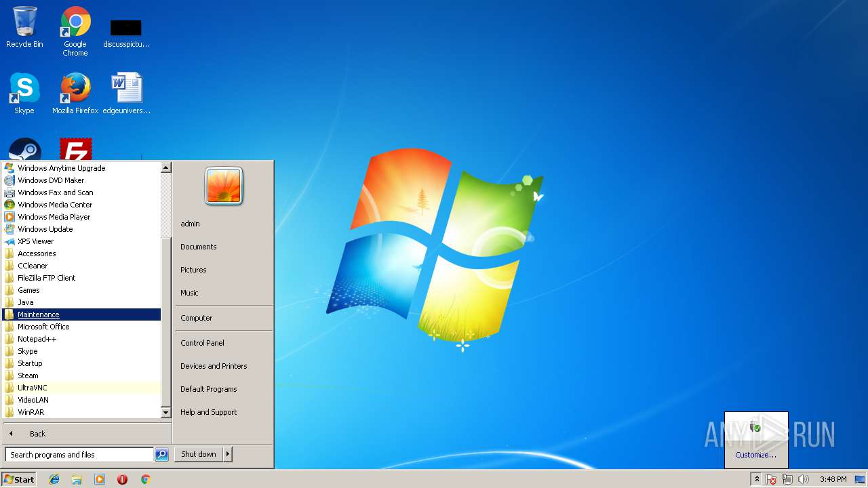
Task: Expand the Microsoft Office folder
Action: pos(81,327)
